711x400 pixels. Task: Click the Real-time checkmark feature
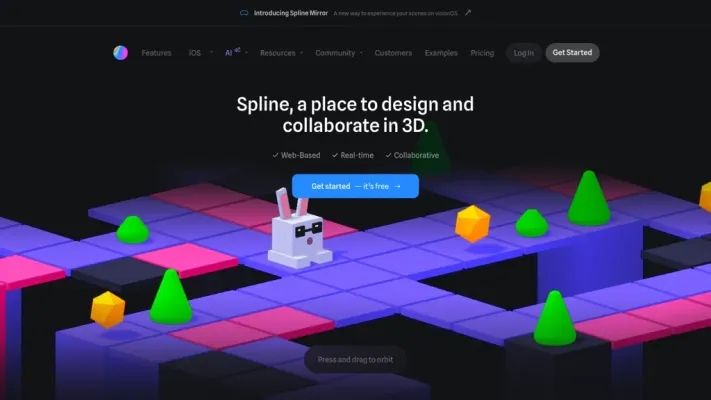354,155
